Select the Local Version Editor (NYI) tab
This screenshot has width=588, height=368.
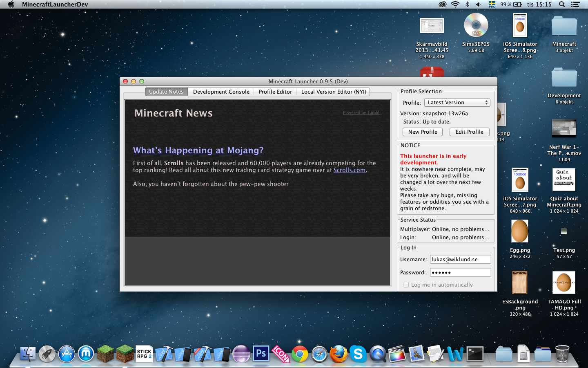tap(333, 92)
